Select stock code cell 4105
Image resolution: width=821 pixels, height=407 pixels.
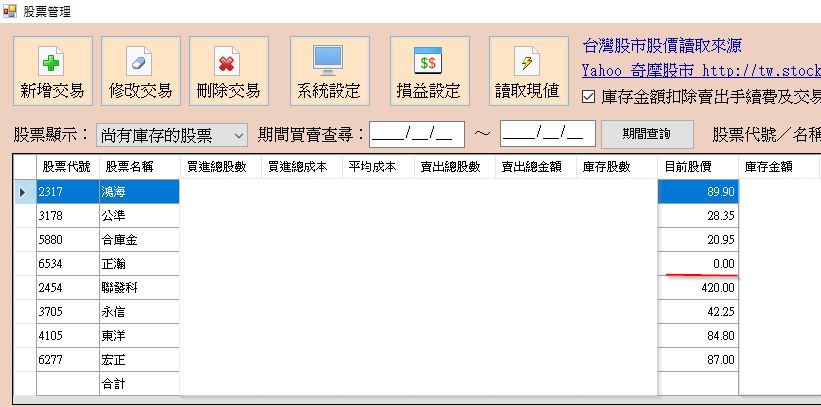tap(68, 336)
